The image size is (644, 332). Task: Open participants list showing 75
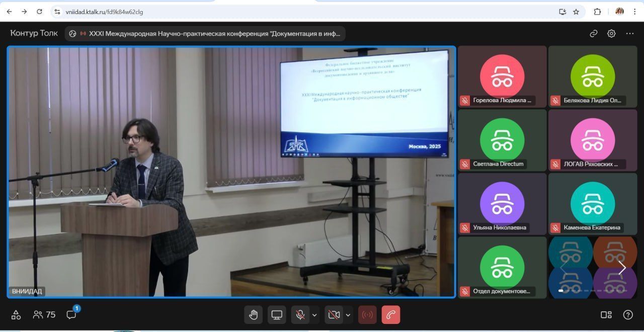click(x=44, y=315)
